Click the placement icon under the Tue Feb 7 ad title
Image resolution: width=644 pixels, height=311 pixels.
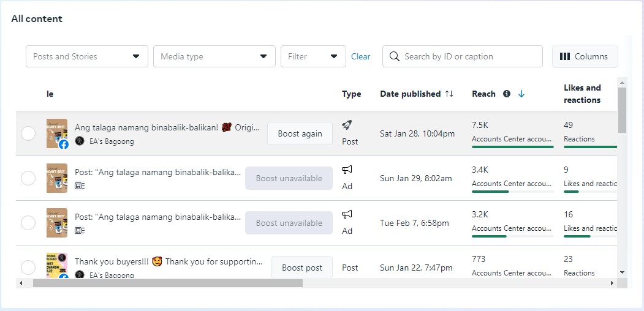pos(80,231)
